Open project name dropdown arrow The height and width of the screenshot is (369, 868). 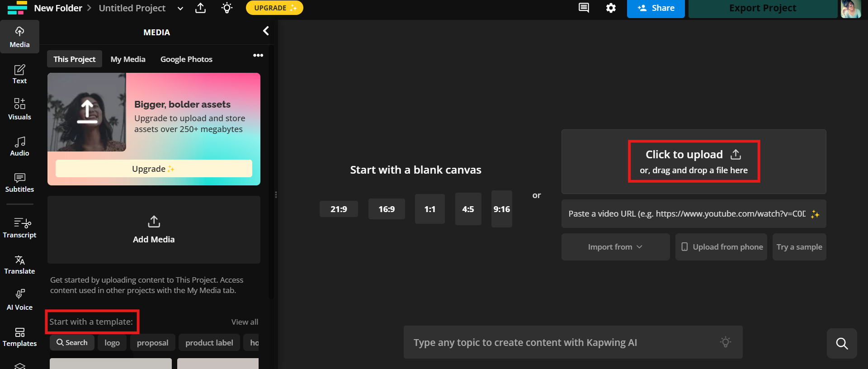[x=180, y=9]
